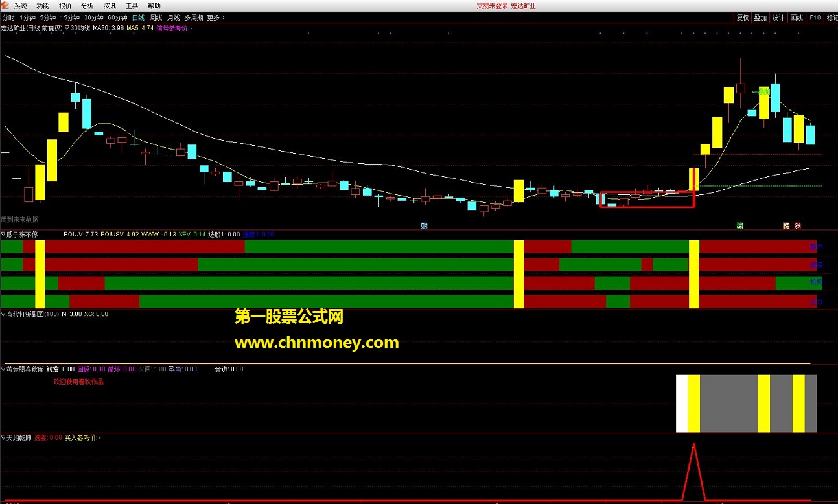
Task: Click the 区间: 1.00 value
Action: 152,369
